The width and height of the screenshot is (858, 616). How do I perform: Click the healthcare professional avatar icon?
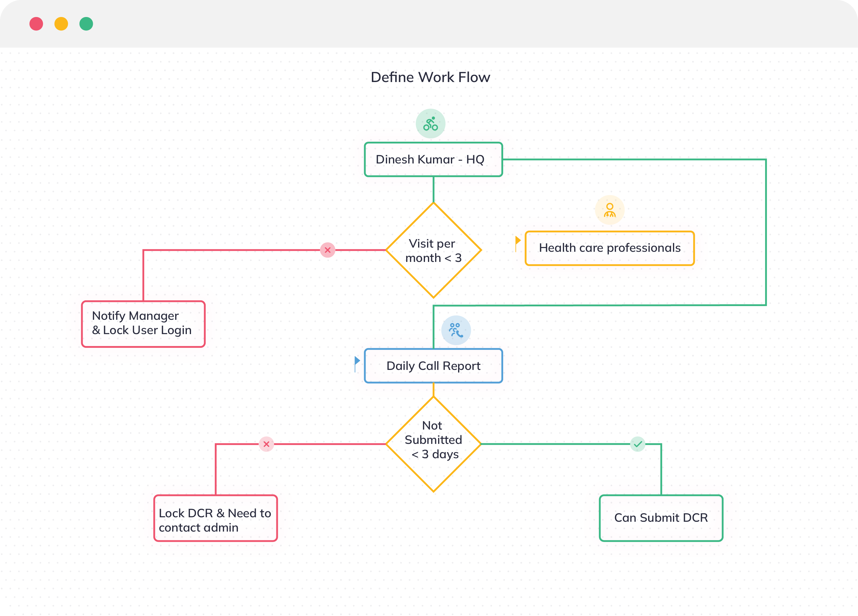coord(608,212)
